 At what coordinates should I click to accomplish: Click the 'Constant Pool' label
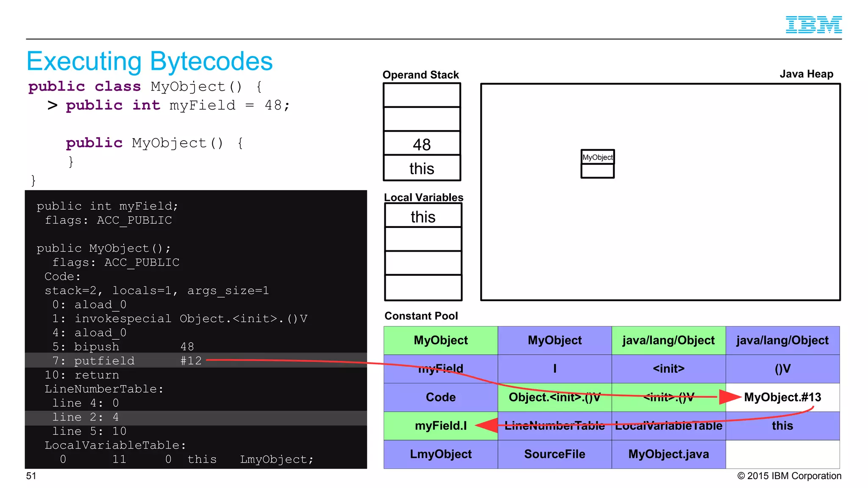[421, 316]
